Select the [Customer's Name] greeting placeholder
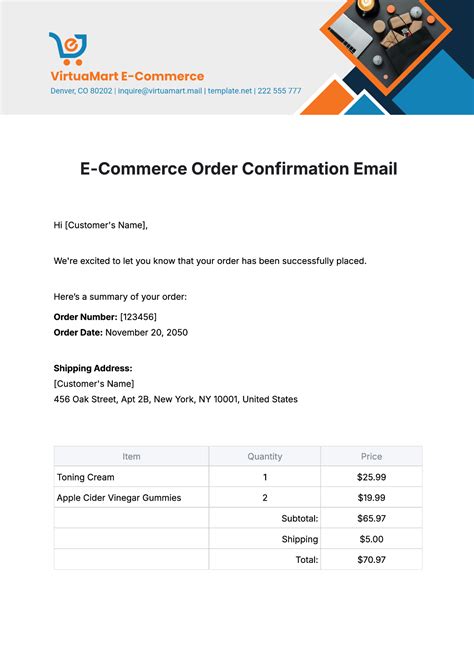 tap(105, 225)
